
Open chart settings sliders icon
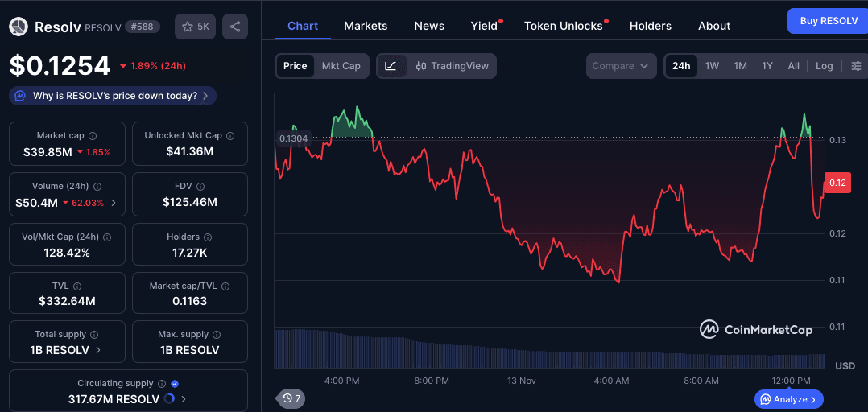coord(857,66)
